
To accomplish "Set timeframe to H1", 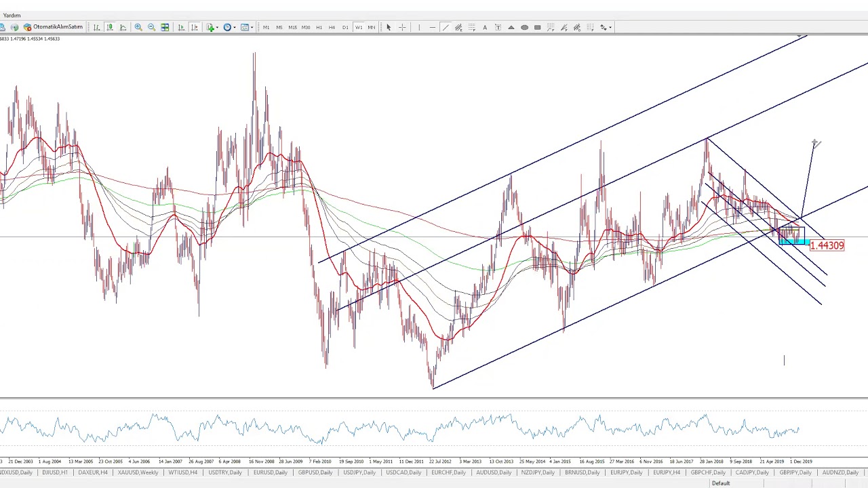I will point(319,27).
